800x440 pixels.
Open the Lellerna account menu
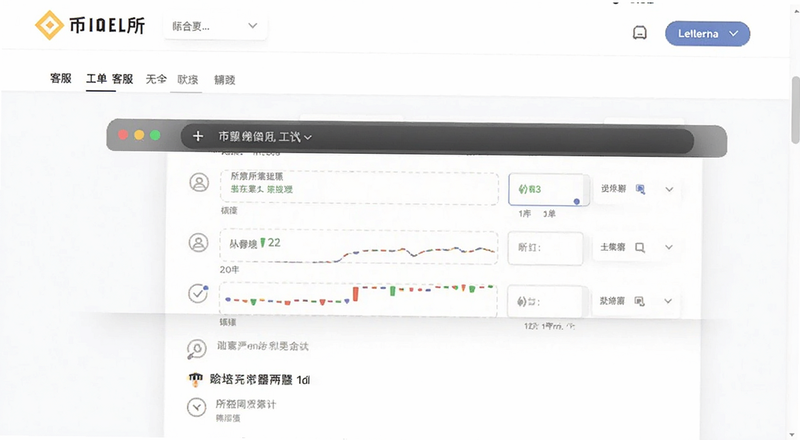(707, 34)
